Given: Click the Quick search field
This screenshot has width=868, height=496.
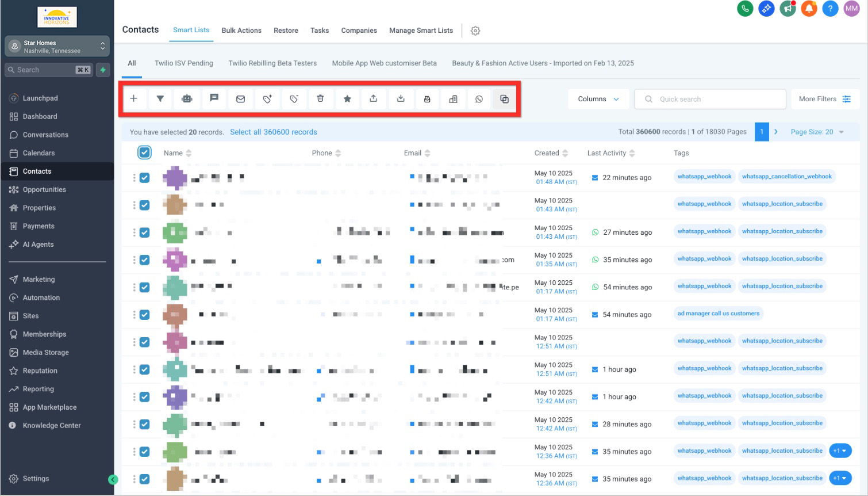Looking at the screenshot, I should point(710,99).
